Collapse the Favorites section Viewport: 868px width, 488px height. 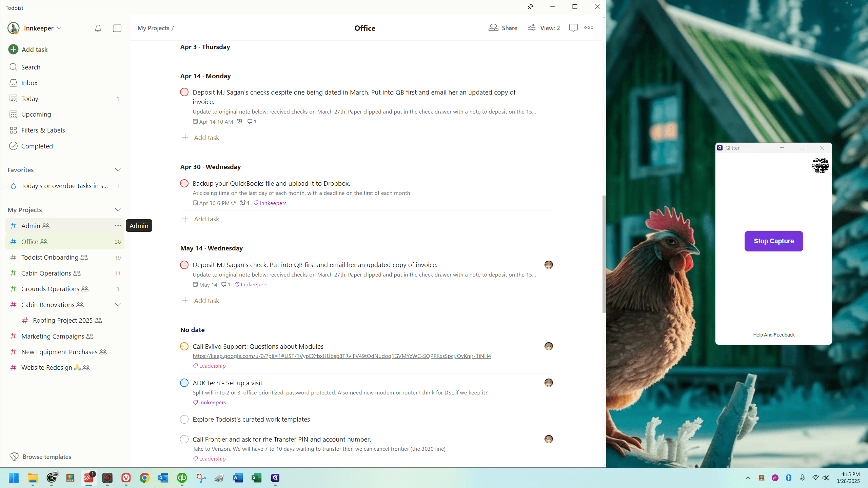coord(118,170)
